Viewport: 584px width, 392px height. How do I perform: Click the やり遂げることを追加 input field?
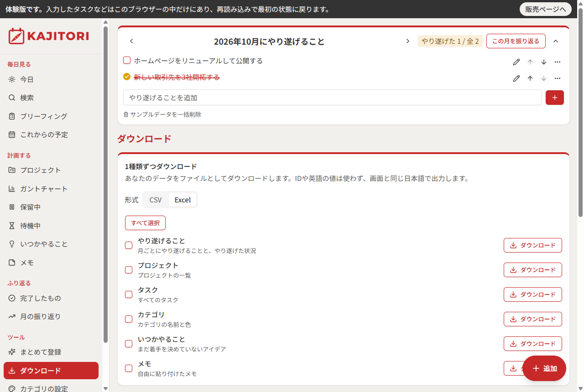tap(333, 98)
